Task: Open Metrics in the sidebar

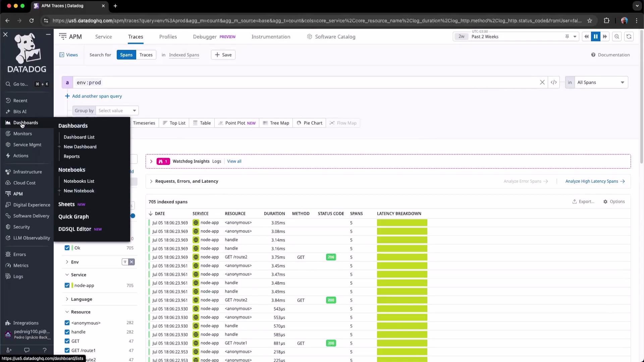Action: (x=20, y=266)
